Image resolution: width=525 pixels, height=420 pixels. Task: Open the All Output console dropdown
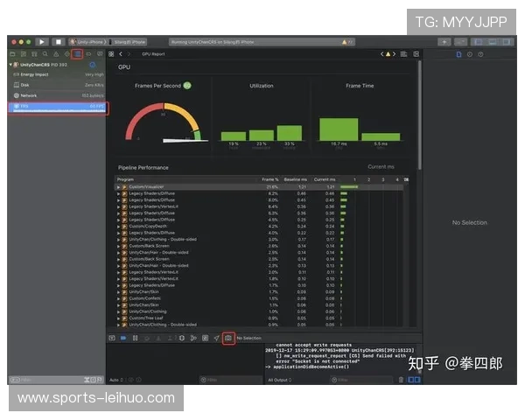[x=280, y=380]
